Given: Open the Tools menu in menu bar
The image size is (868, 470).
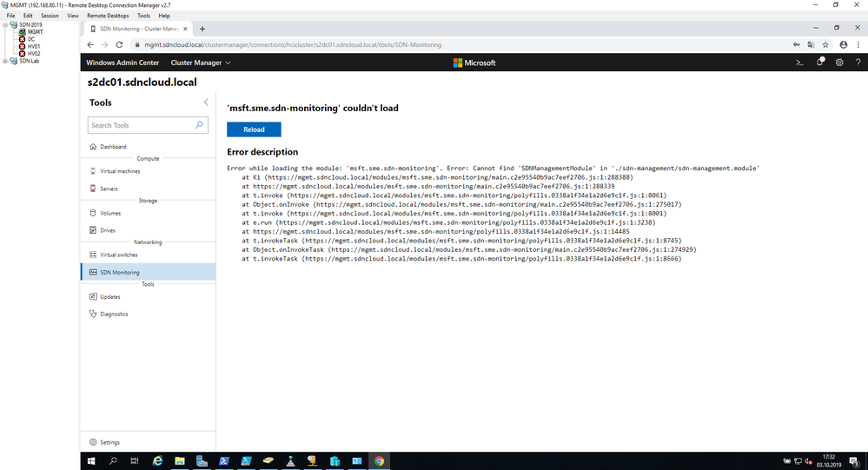Looking at the screenshot, I should [143, 16].
